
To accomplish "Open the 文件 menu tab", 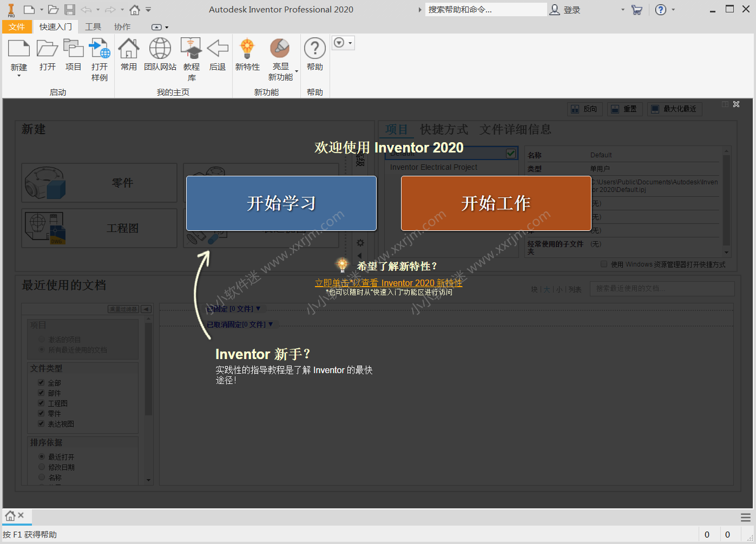I will coord(17,26).
